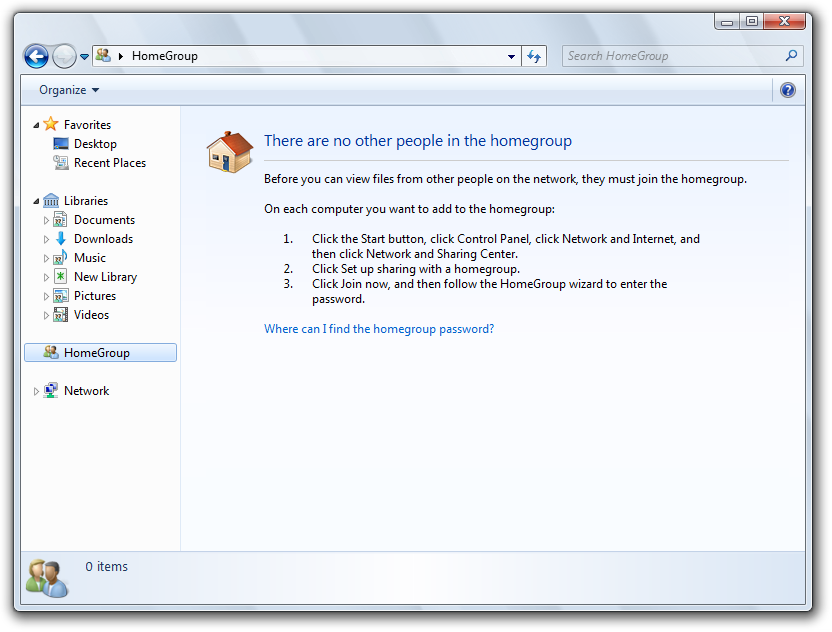Screen dimensions: 832x632
Task: Click the Back navigation arrow
Action: click(36, 56)
